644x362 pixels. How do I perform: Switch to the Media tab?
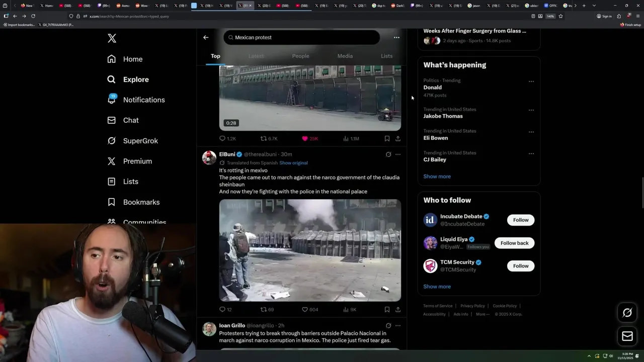pyautogui.click(x=345, y=56)
